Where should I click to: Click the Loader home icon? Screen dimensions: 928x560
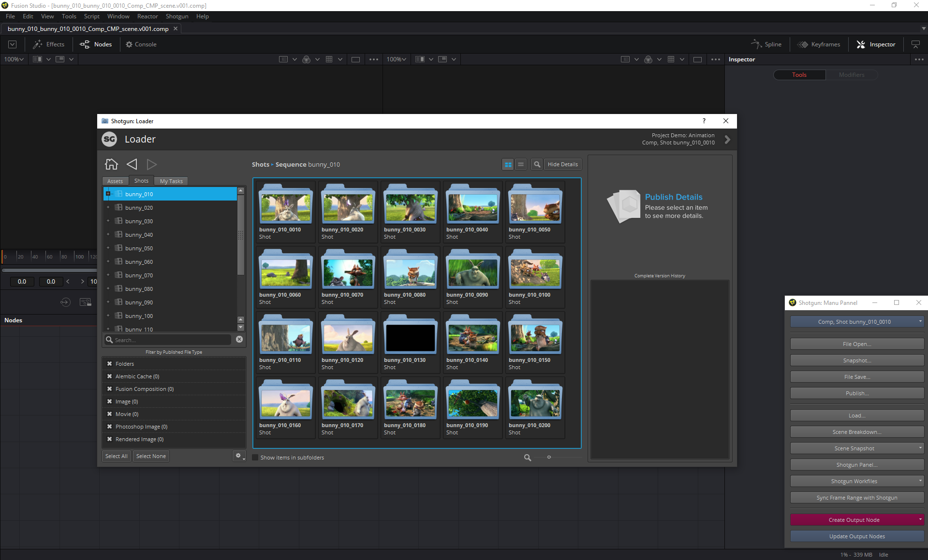pyautogui.click(x=111, y=164)
